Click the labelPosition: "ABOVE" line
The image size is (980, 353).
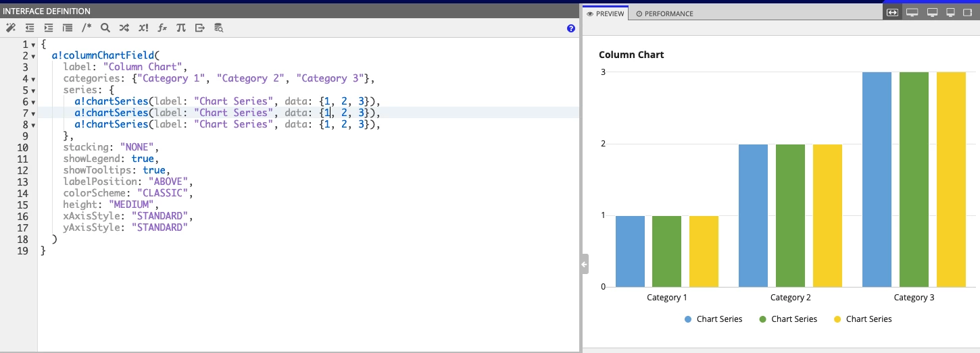coord(128,182)
